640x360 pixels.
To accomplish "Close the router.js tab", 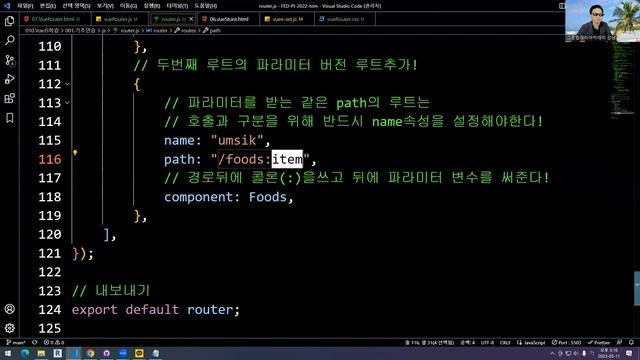I will (x=191, y=19).
